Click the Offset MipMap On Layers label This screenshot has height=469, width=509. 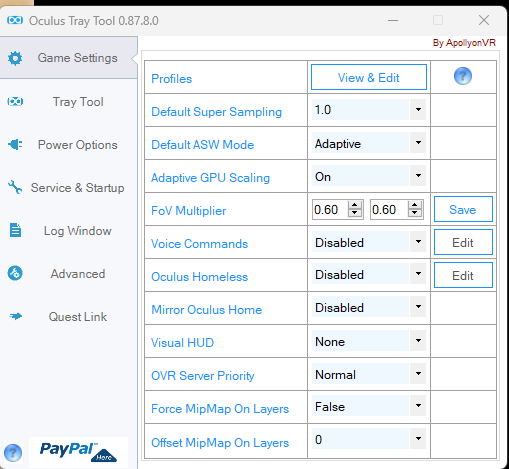(x=220, y=443)
